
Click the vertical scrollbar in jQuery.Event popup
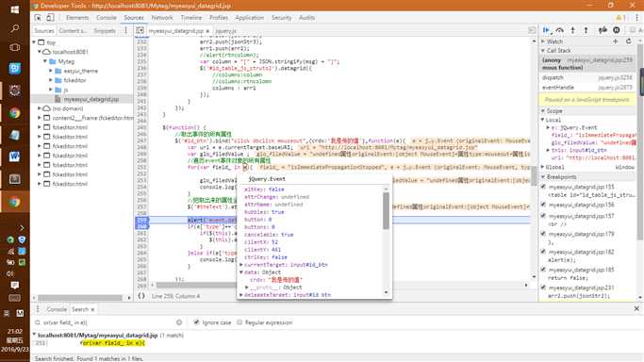click(386, 211)
